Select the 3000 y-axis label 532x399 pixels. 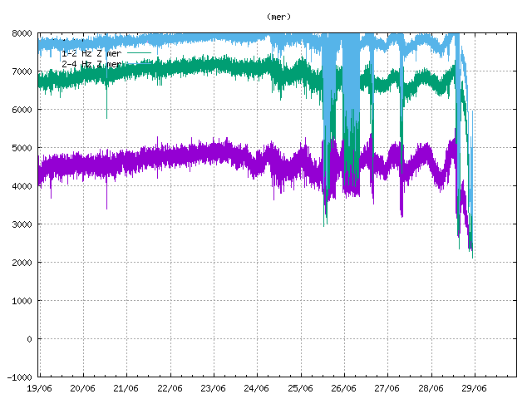click(x=22, y=224)
